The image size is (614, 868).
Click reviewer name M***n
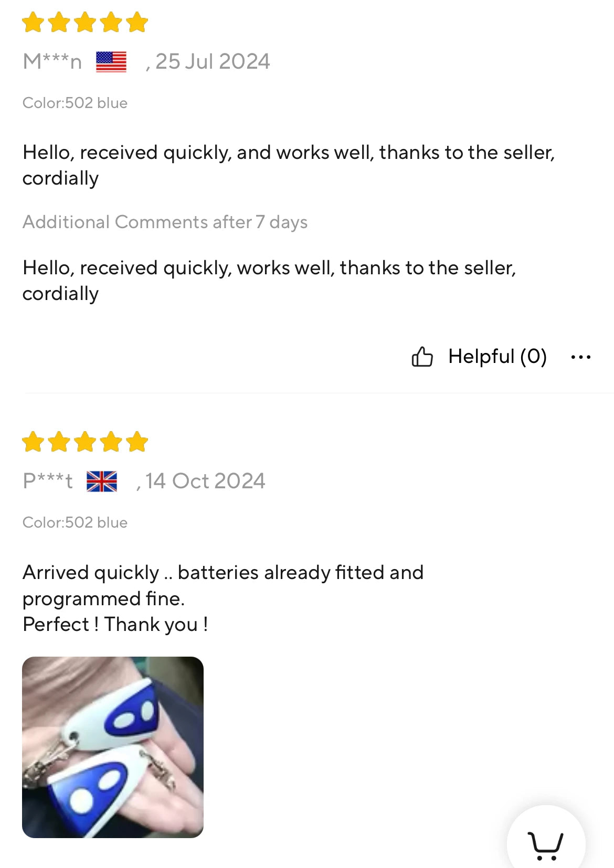(x=52, y=61)
